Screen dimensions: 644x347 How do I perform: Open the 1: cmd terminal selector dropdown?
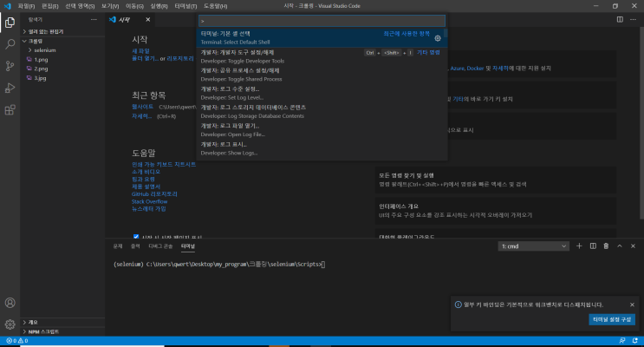point(534,246)
